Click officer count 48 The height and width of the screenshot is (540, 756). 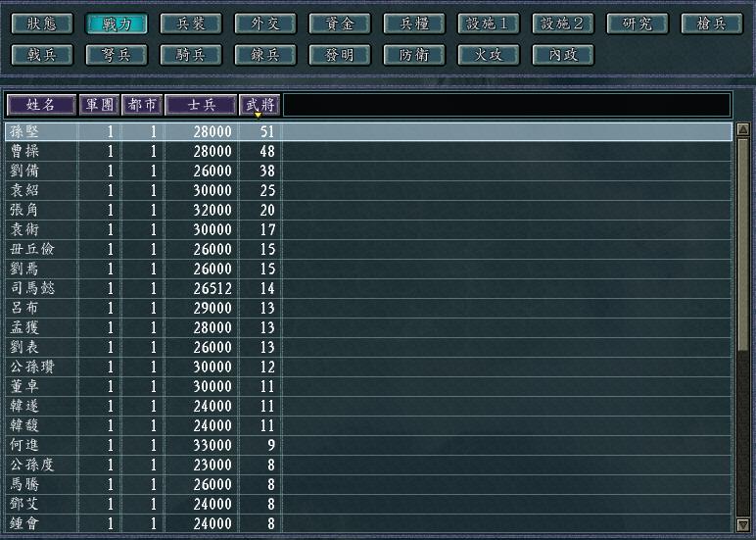point(267,152)
